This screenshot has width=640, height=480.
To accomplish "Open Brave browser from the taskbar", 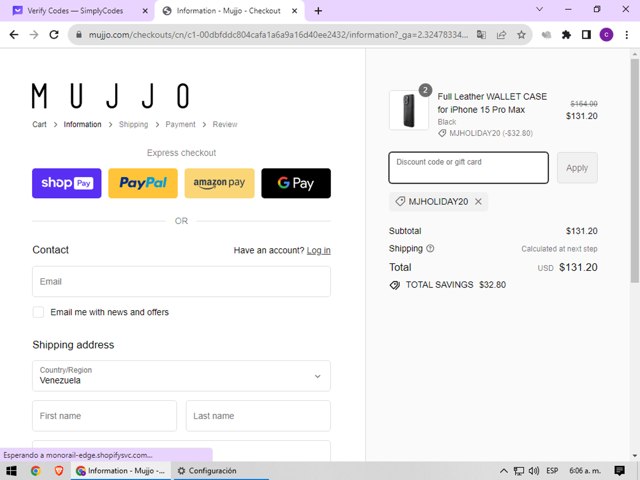I will click(59, 471).
